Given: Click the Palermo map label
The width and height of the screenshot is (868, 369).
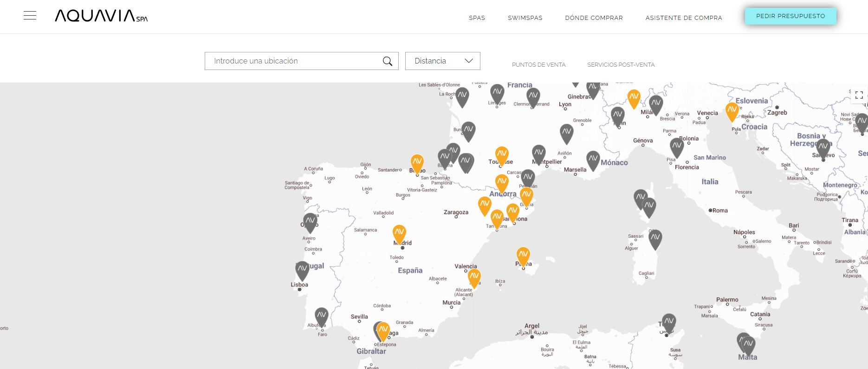Looking at the screenshot, I should 727,300.
